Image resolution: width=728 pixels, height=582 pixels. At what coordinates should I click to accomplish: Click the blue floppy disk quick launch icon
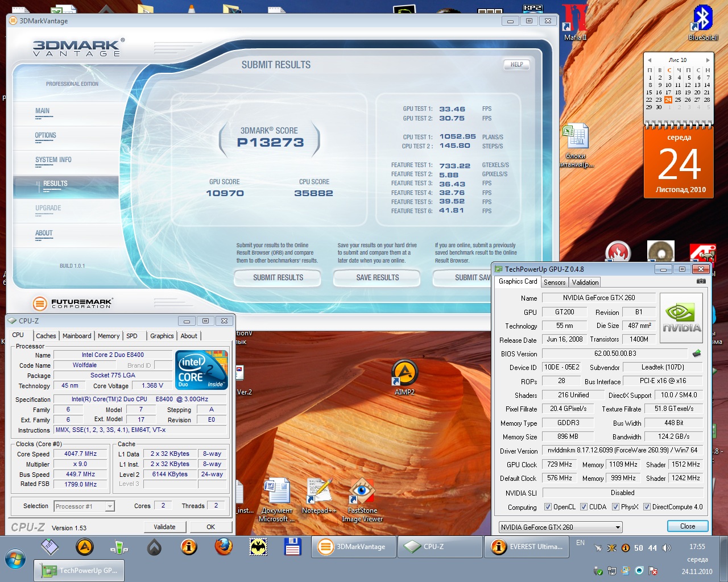click(x=292, y=547)
